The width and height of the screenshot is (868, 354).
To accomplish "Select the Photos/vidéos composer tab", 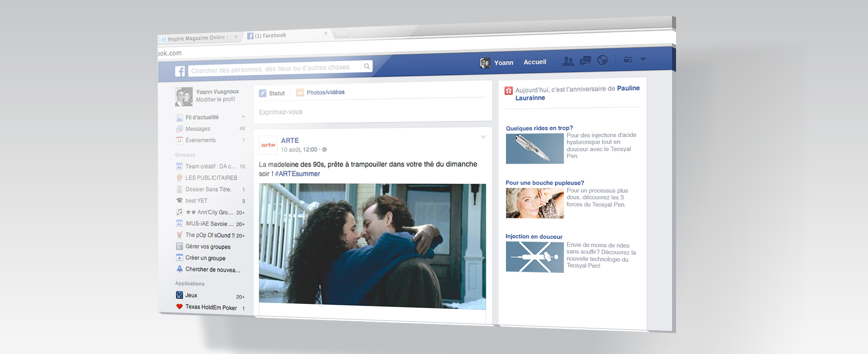I will [320, 92].
